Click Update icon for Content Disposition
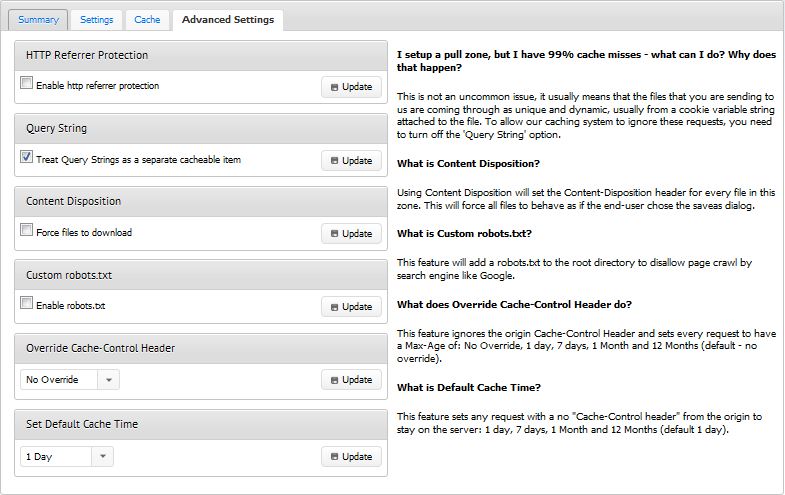The image size is (785, 495). 334,234
